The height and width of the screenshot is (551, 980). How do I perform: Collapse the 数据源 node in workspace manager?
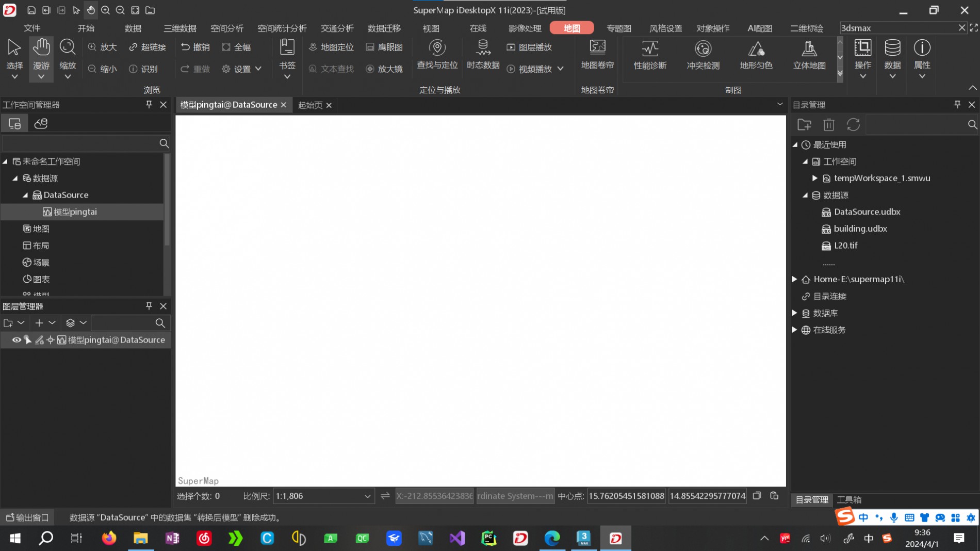click(x=15, y=178)
